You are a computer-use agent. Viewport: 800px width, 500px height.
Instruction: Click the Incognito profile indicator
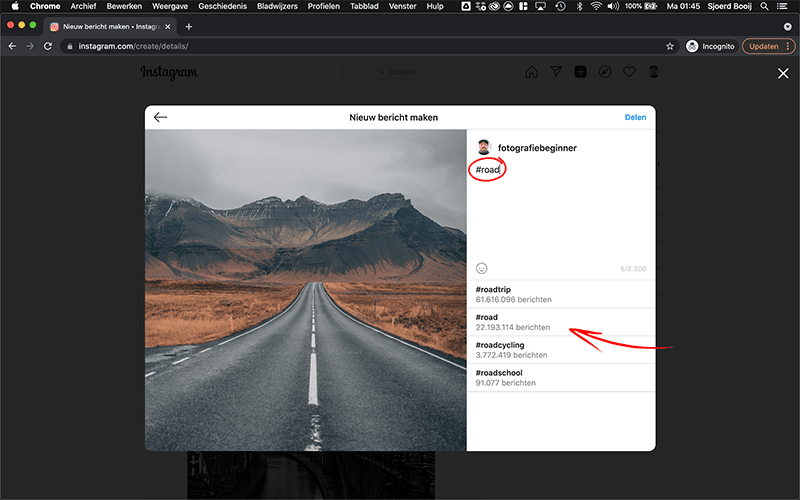(x=710, y=46)
